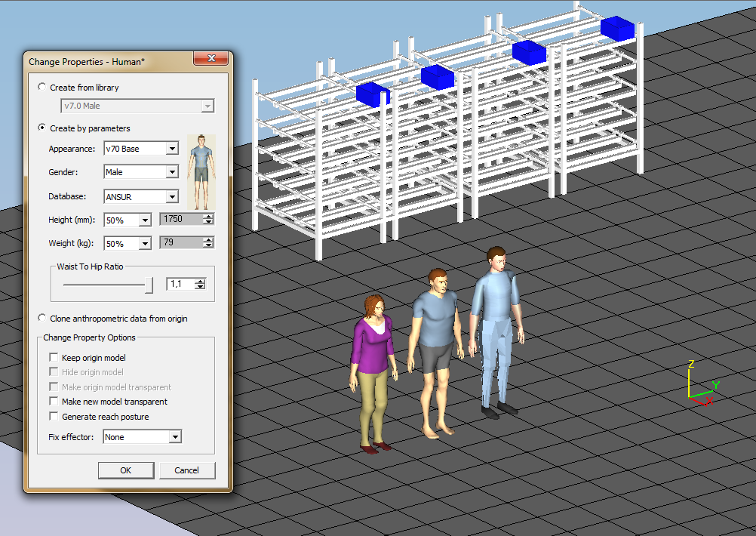Screen dimensions: 756x536
Task: Expand the Gender dropdown
Action: click(172, 172)
